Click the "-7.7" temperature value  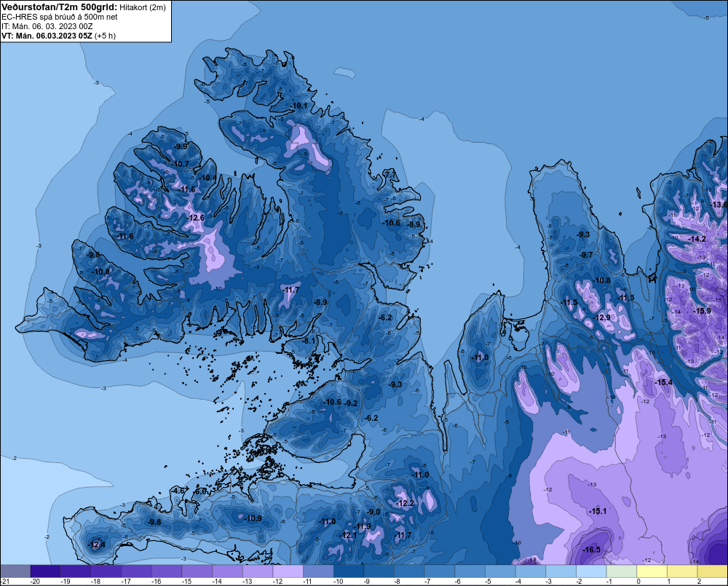click(x=390, y=174)
